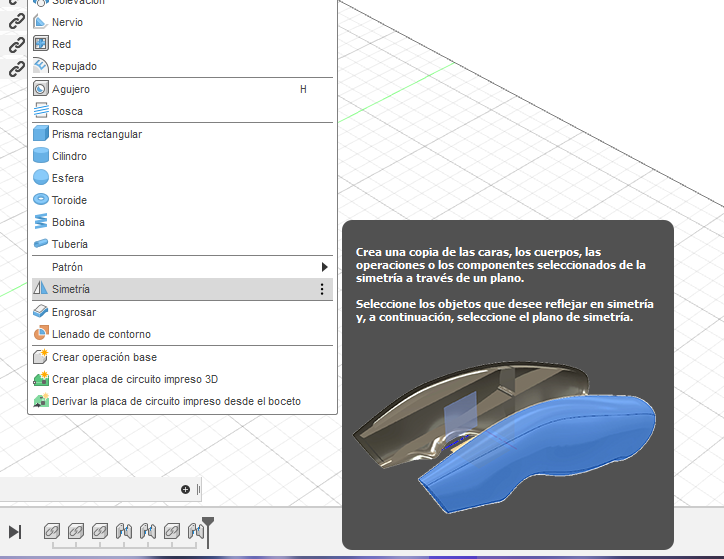Select the third joint feature in timeline
This screenshot has height=559, width=724.
[100, 531]
